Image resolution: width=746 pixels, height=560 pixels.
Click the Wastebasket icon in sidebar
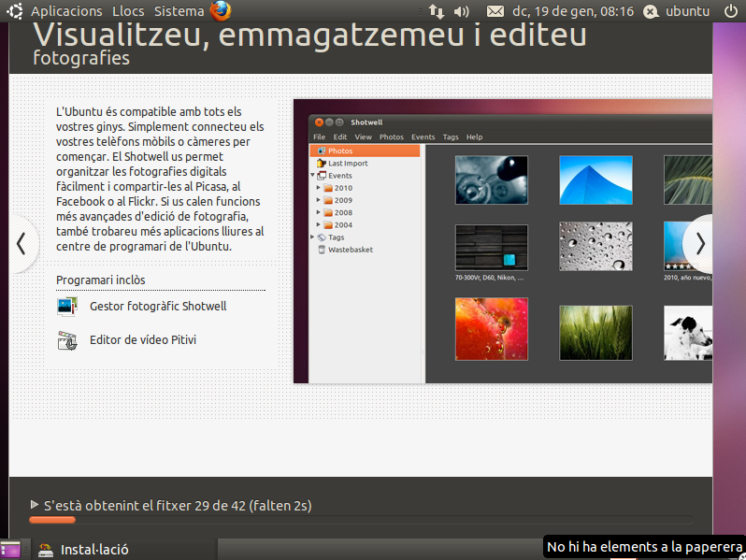point(322,250)
